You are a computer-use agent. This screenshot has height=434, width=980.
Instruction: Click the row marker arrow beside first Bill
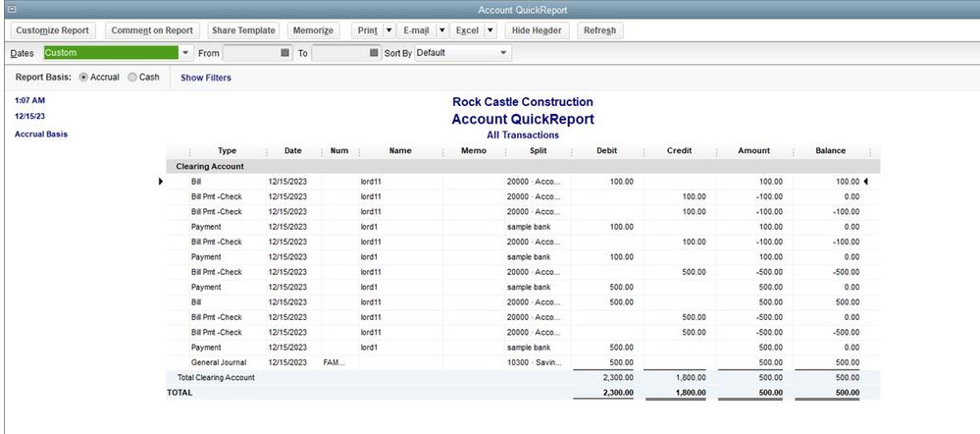(x=161, y=182)
